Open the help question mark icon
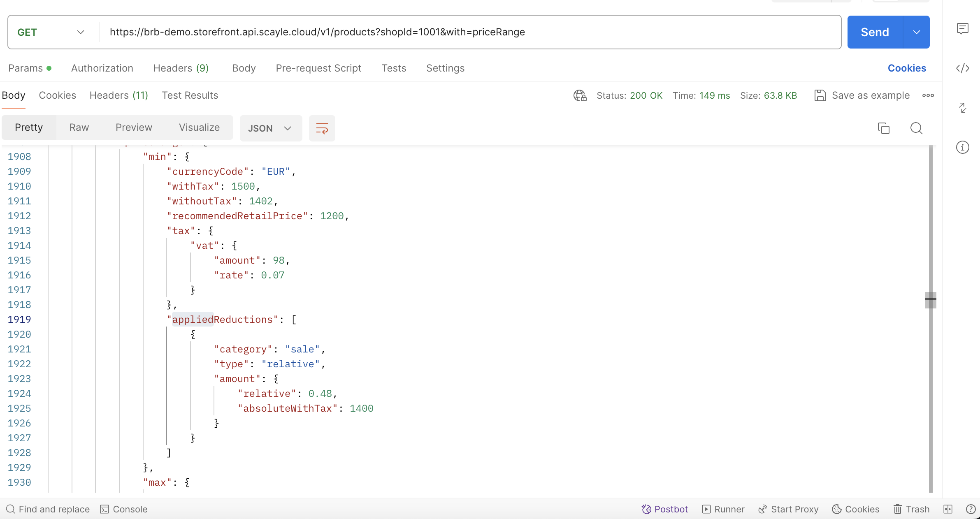 pyautogui.click(x=971, y=509)
